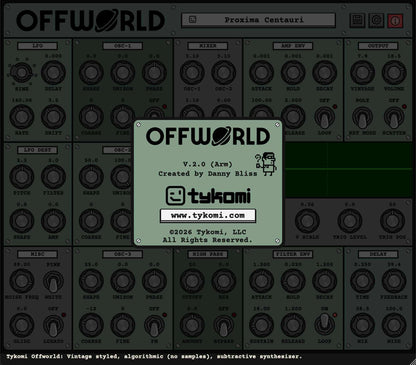416x365 pixels.
Task: Click the Filter Env Release knob
Action: point(293,325)
